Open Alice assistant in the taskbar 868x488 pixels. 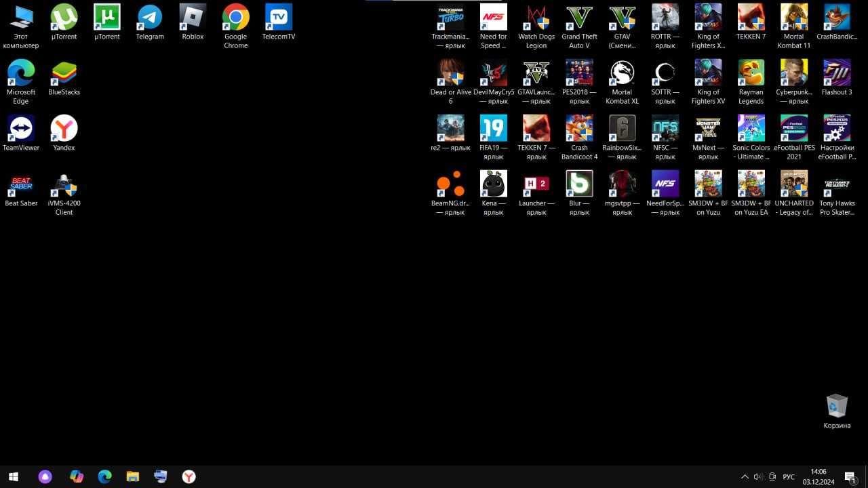(45, 476)
